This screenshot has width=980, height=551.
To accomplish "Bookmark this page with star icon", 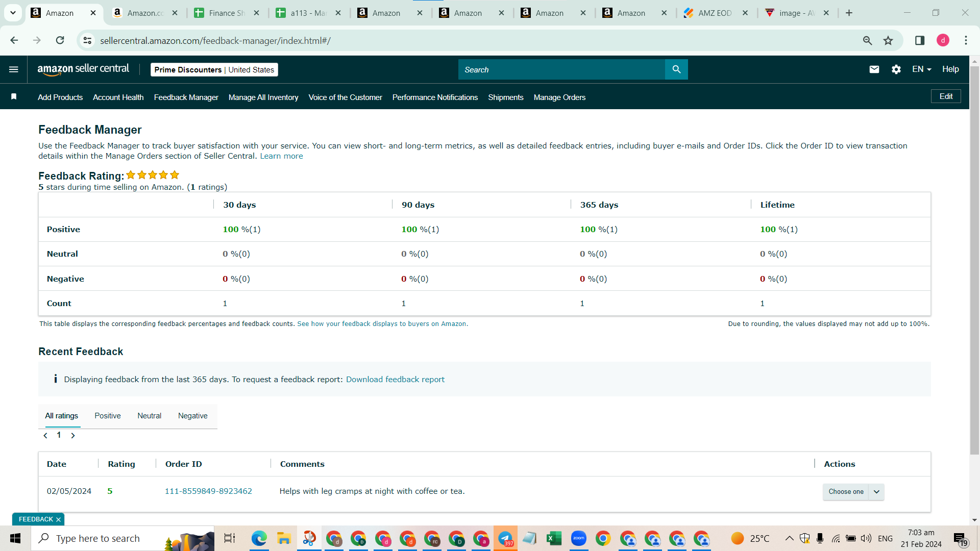I will point(888,40).
